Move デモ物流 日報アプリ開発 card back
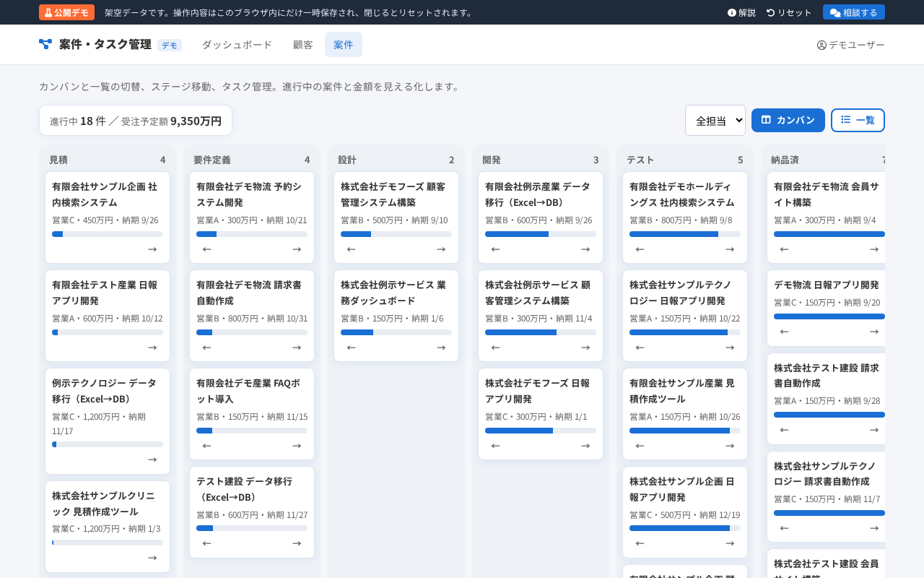The image size is (924, 578). tap(785, 332)
